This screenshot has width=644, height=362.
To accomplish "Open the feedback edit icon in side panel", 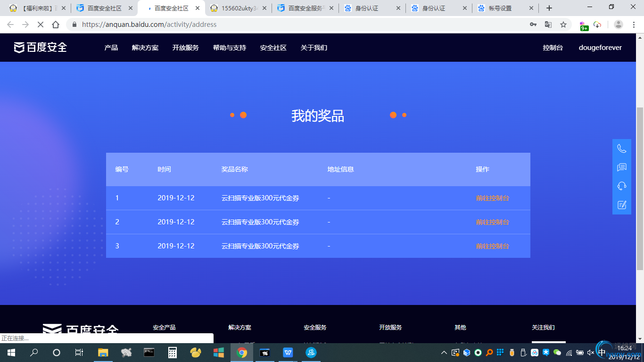I will pyautogui.click(x=622, y=205).
